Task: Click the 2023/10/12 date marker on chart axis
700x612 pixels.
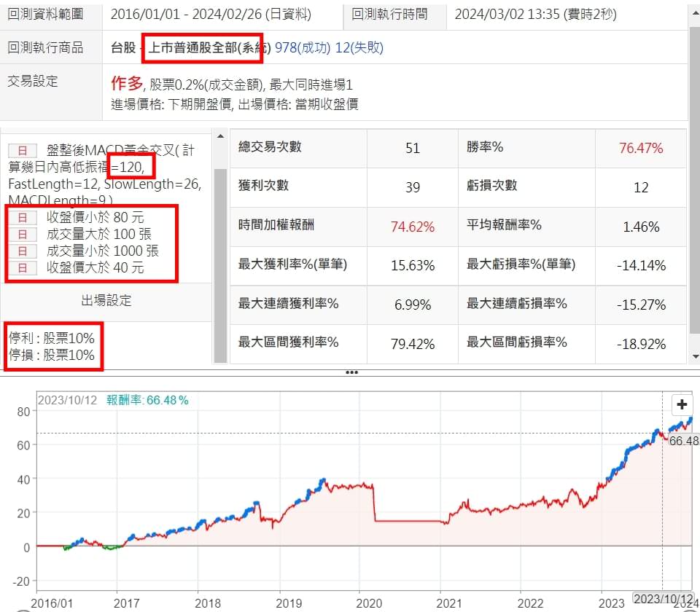Action: pyautogui.click(x=661, y=599)
